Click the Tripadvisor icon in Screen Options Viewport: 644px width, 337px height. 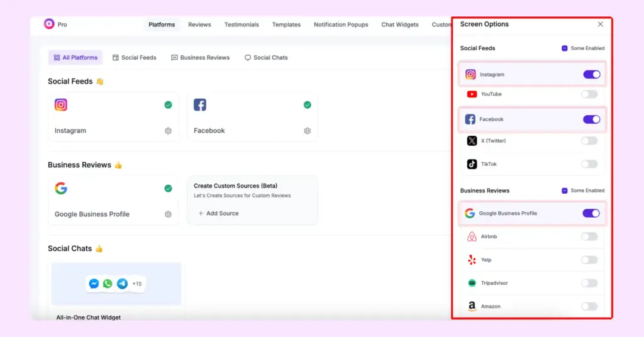tap(472, 283)
